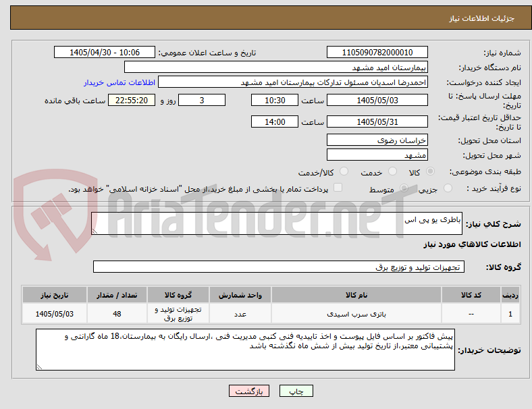Click the label شرح کلی نیاز
This screenshot has height=409, width=532.
(x=493, y=224)
